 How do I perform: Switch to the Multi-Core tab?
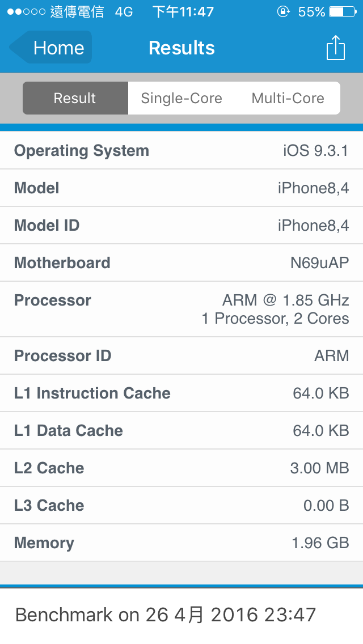[x=288, y=98]
